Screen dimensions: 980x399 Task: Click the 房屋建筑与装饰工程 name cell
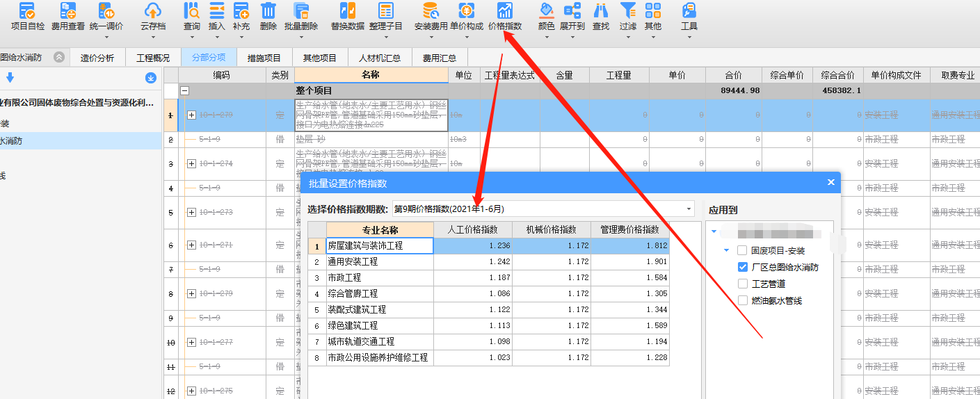tap(380, 245)
